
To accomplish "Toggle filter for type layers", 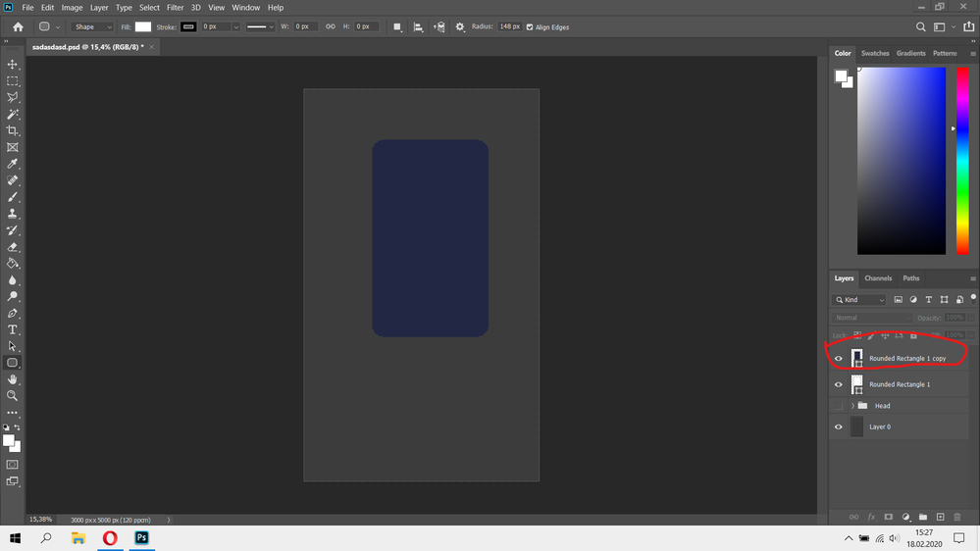I will coord(929,300).
